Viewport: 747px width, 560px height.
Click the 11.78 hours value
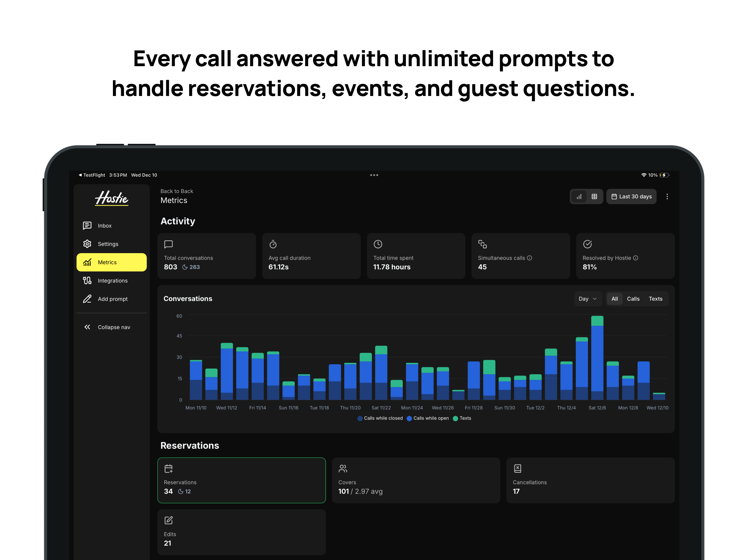coord(392,267)
